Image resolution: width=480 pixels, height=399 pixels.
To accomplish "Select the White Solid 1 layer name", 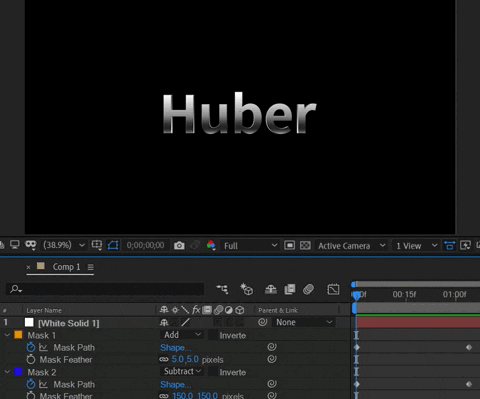I will click(69, 323).
